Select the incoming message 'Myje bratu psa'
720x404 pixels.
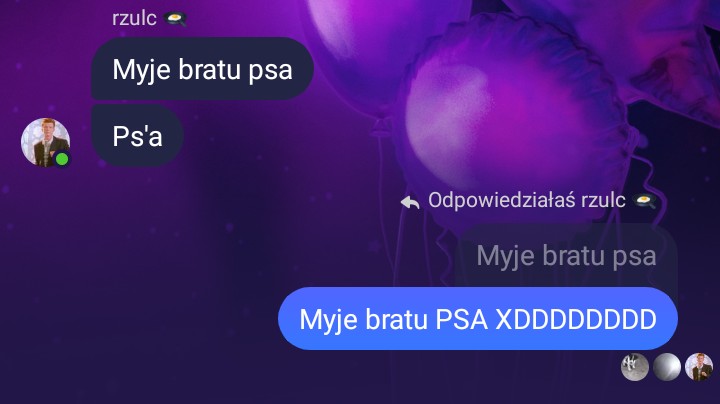pos(202,69)
